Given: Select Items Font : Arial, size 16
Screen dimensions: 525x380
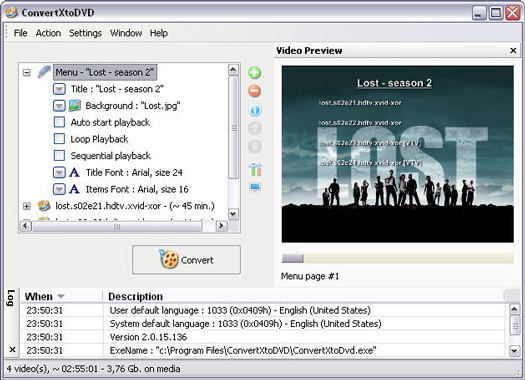Looking at the screenshot, I should tap(137, 189).
